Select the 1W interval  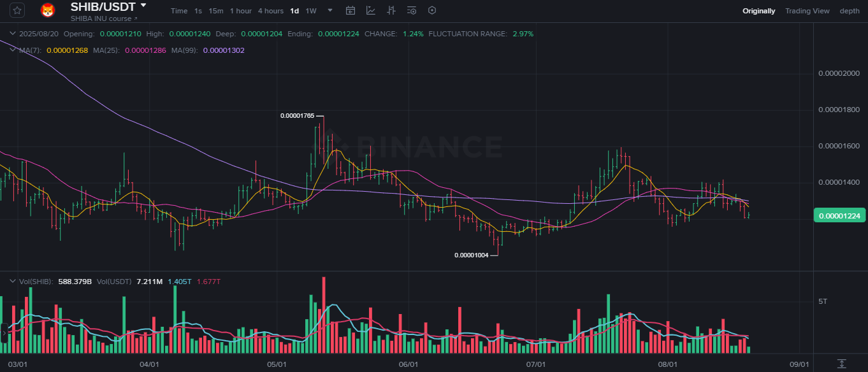[311, 11]
